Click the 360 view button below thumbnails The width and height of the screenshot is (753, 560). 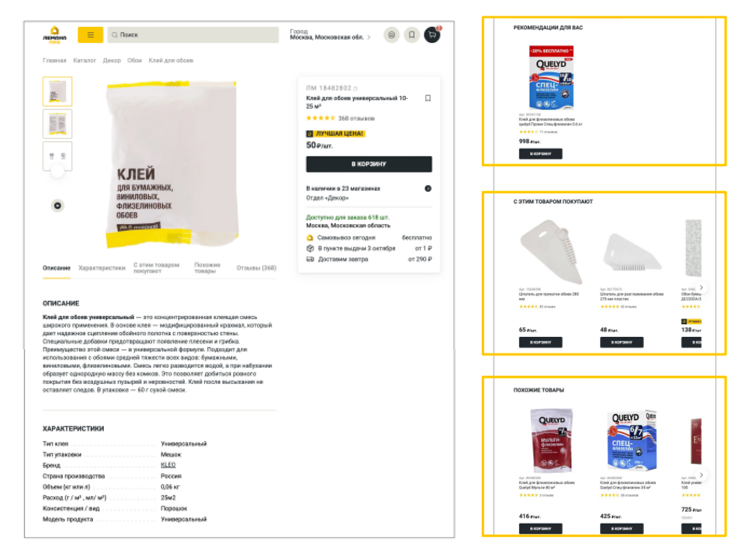pos(57,206)
